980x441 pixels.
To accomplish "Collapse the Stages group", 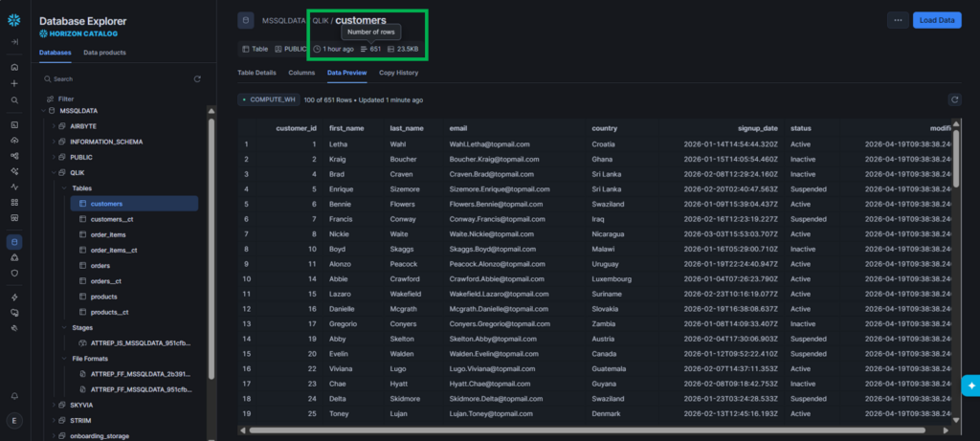I will coord(64,327).
